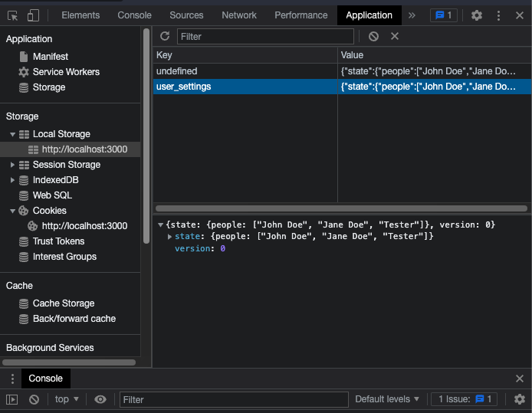The height and width of the screenshot is (413, 532).
Task: Switch to the Console tab in top bar
Action: point(134,15)
